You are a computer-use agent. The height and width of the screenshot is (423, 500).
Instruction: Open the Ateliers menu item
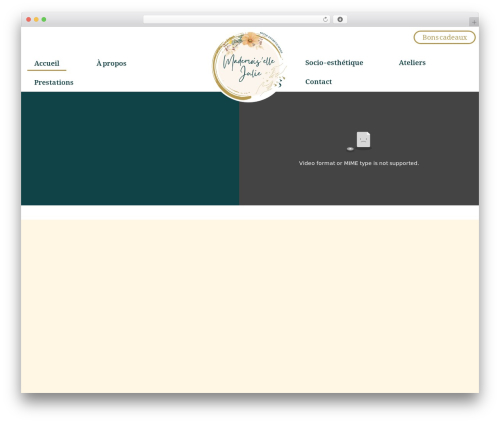pyautogui.click(x=412, y=63)
